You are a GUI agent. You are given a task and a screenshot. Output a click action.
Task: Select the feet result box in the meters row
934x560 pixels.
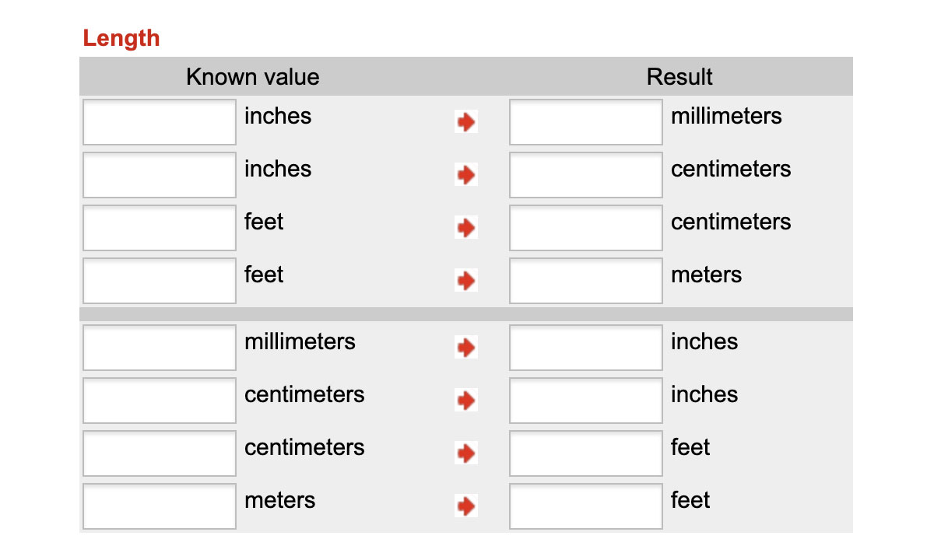coord(585,506)
